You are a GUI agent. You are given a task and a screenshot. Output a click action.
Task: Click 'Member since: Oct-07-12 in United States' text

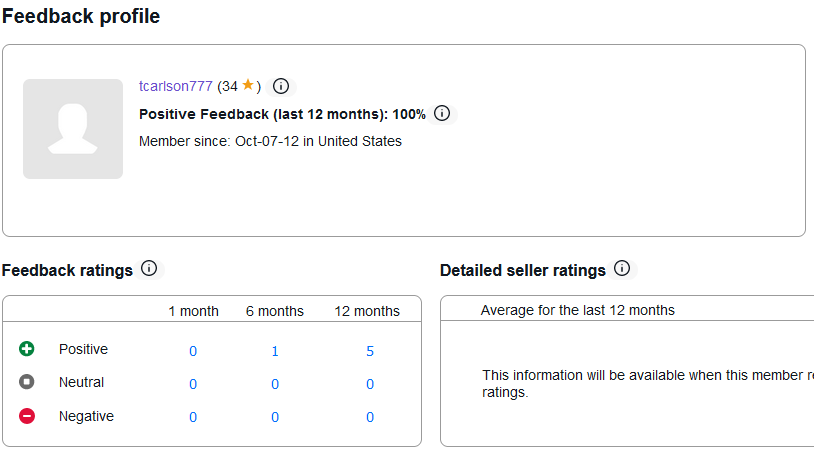point(270,141)
